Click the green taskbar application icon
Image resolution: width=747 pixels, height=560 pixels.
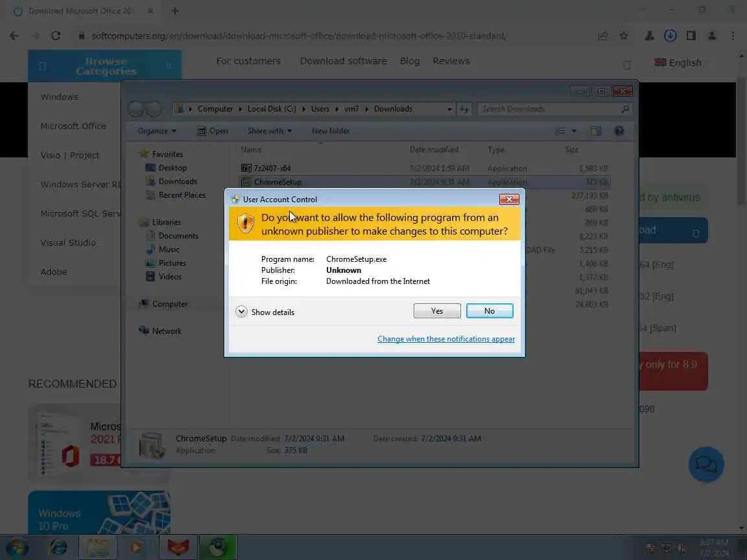pos(218,548)
